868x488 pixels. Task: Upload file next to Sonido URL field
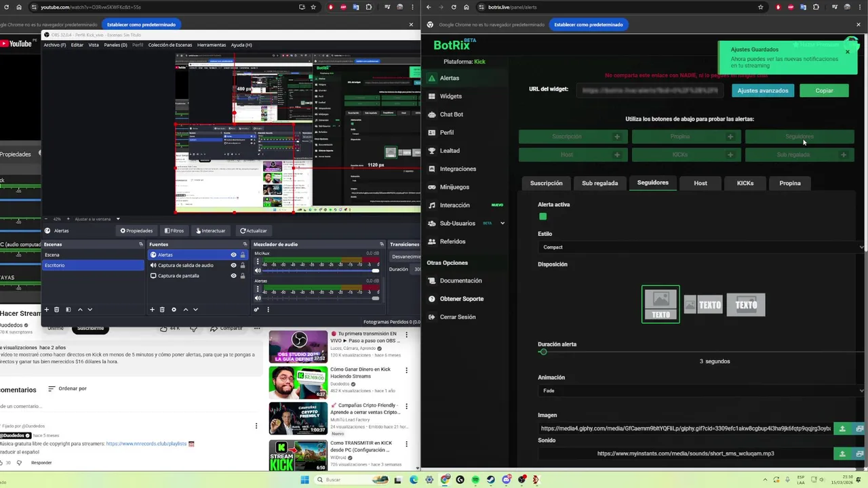pos(842,453)
